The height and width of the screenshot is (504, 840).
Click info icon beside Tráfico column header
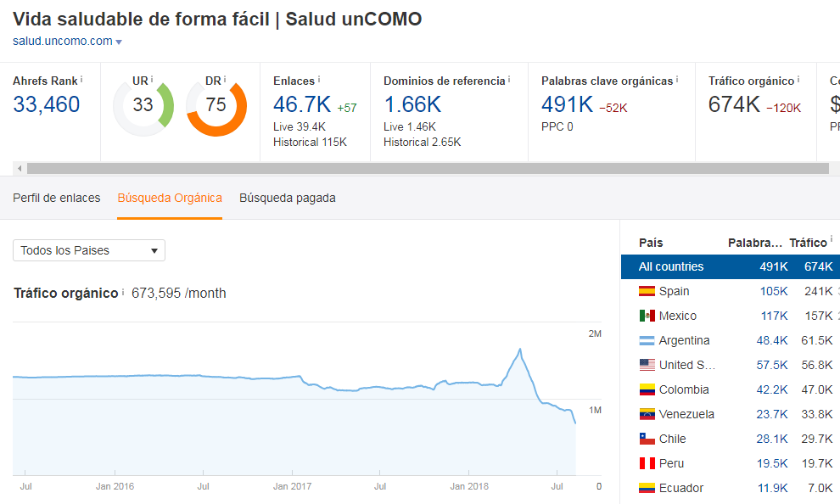(831, 239)
